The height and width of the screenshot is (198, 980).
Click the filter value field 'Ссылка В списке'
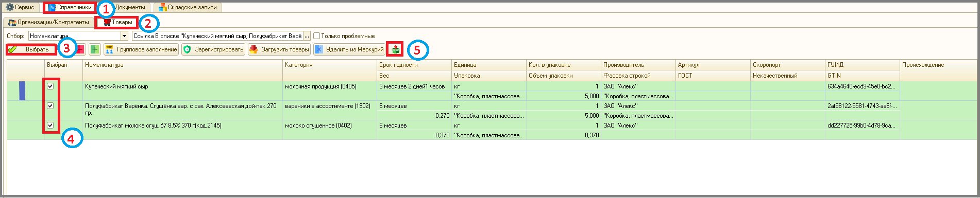(217, 36)
